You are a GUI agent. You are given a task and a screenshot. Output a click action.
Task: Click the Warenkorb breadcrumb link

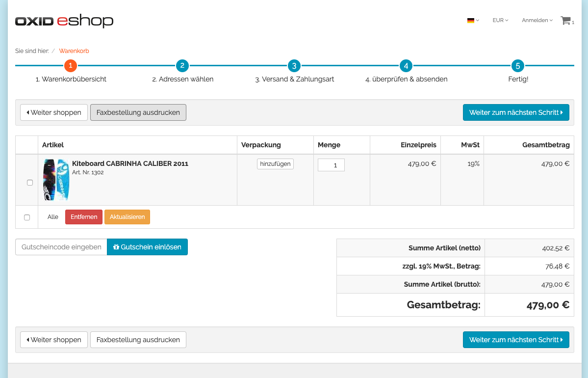[74, 51]
